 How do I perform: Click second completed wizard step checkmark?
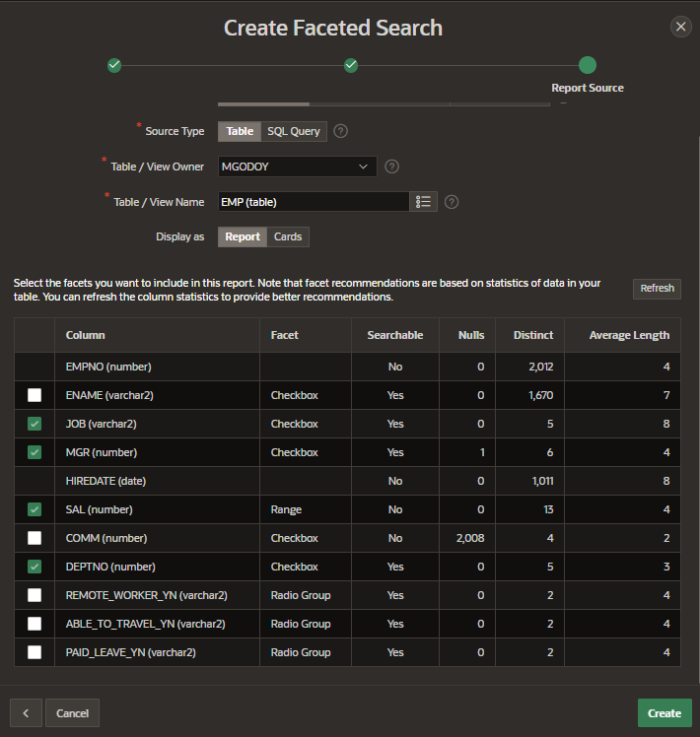tap(351, 65)
